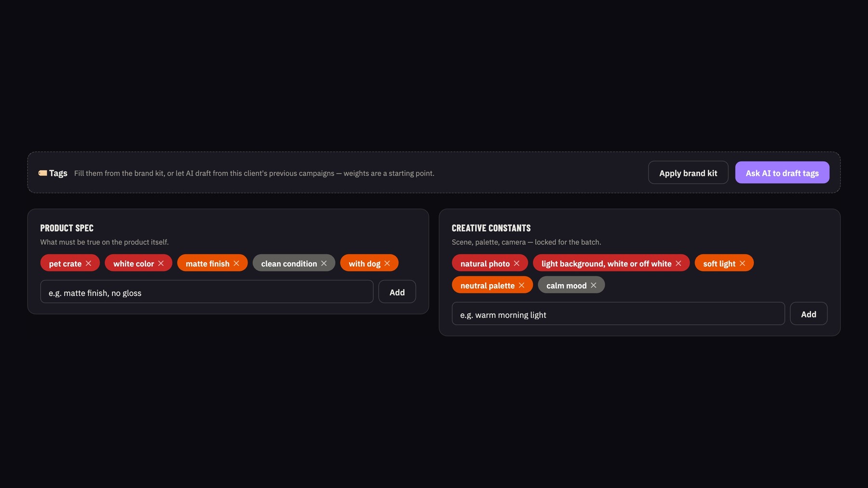Click the 'Tags' heading text

(58, 173)
